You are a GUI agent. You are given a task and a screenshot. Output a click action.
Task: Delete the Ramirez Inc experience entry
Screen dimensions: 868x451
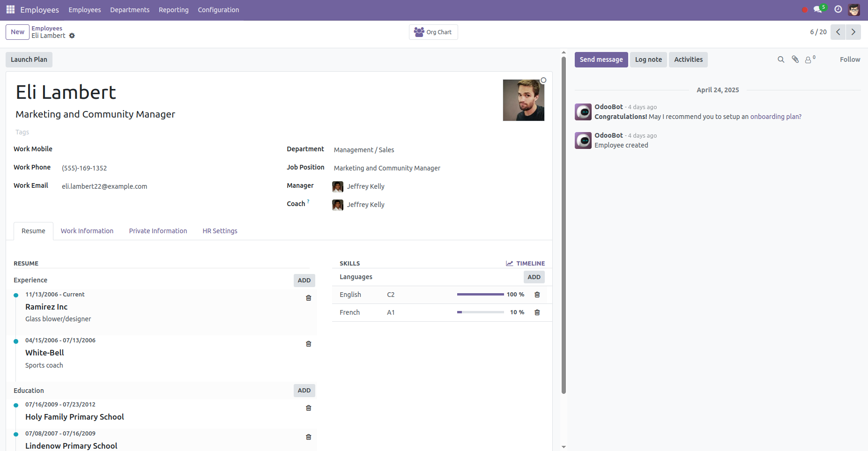coord(308,298)
